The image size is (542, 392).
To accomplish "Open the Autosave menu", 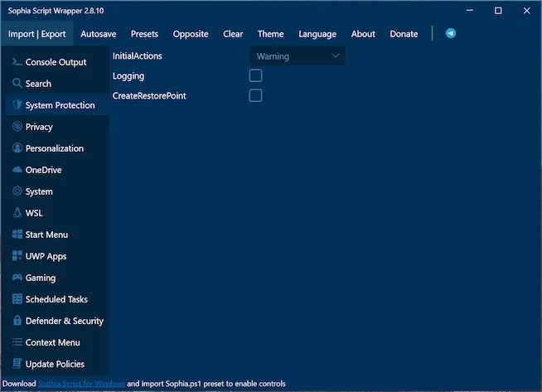I will (98, 34).
